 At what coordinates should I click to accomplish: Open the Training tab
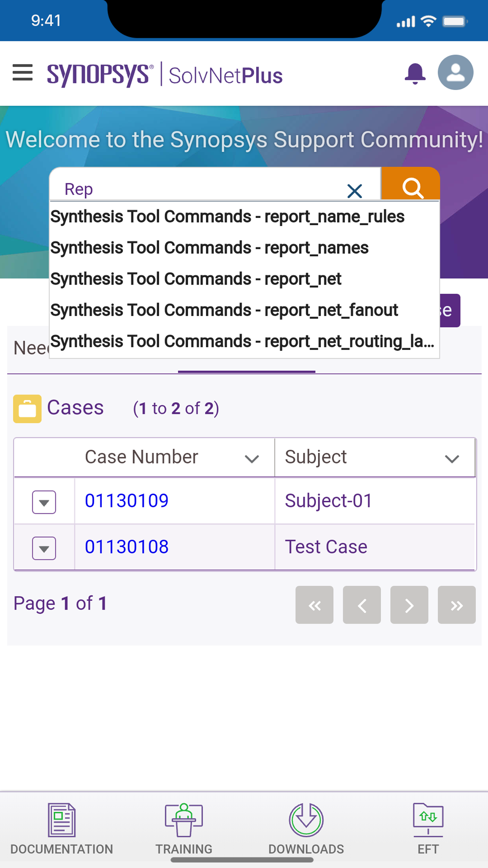[184, 829]
